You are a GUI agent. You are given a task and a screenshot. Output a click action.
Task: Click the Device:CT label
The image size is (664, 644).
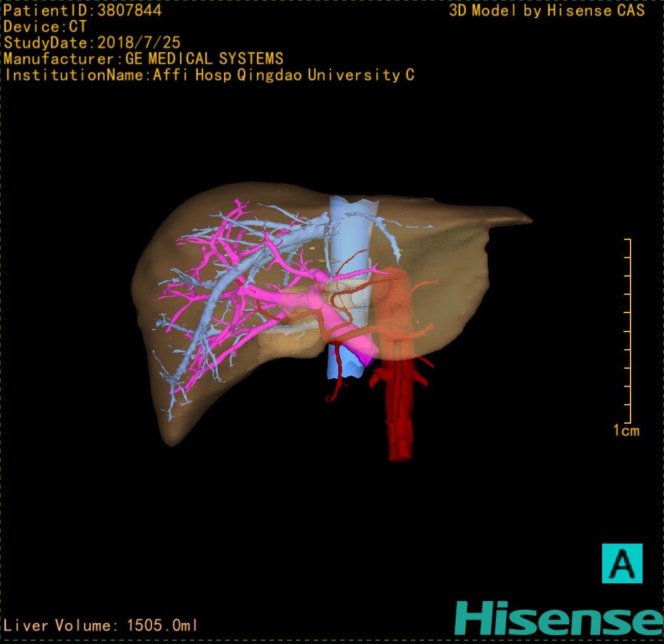click(x=45, y=27)
